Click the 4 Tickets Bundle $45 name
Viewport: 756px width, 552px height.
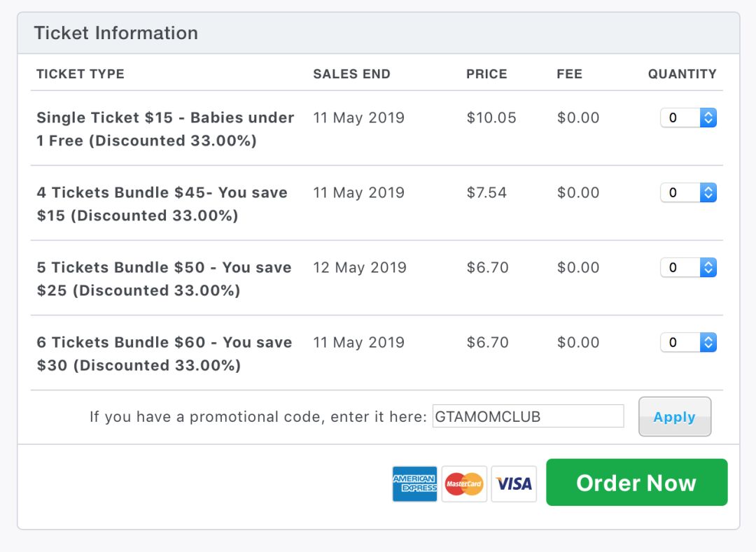pyautogui.click(x=162, y=204)
